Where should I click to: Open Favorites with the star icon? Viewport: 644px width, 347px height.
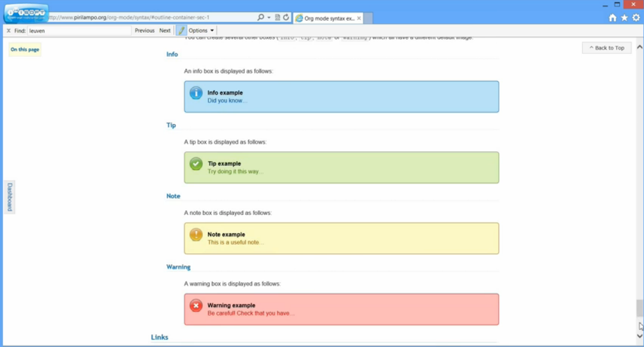(x=624, y=18)
